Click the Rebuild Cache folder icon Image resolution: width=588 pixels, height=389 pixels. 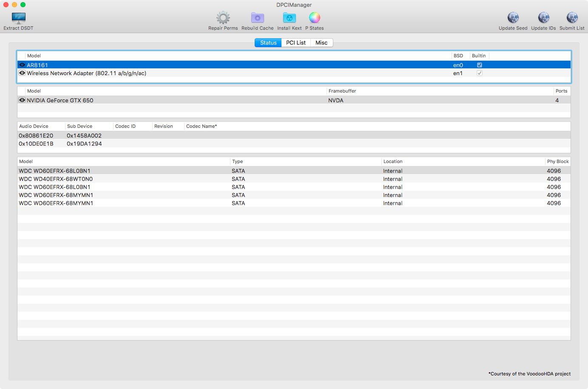(x=257, y=18)
